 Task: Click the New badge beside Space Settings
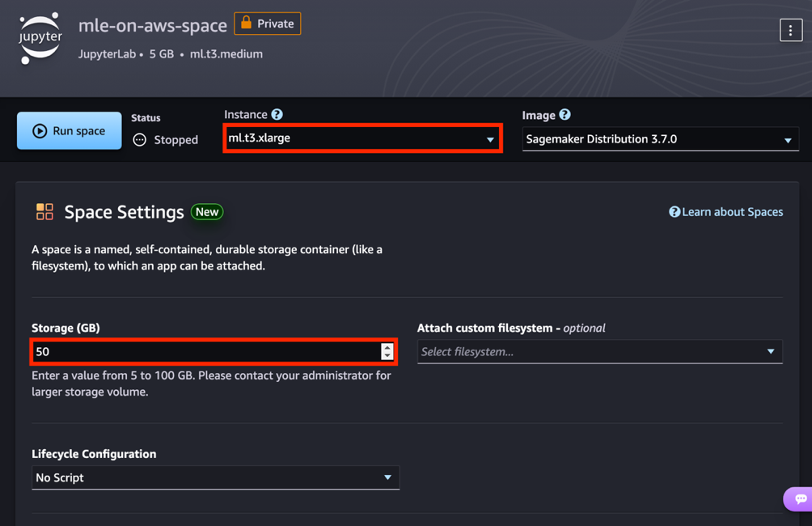(x=207, y=212)
